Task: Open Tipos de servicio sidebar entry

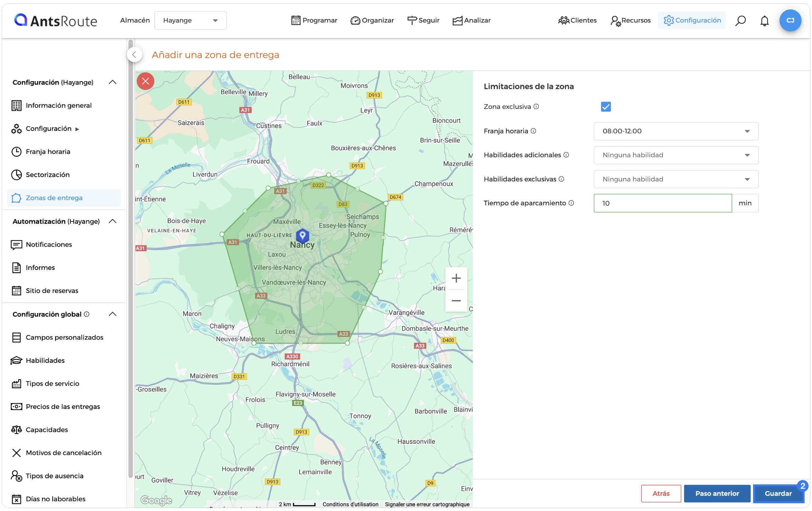Action: (x=64, y=383)
